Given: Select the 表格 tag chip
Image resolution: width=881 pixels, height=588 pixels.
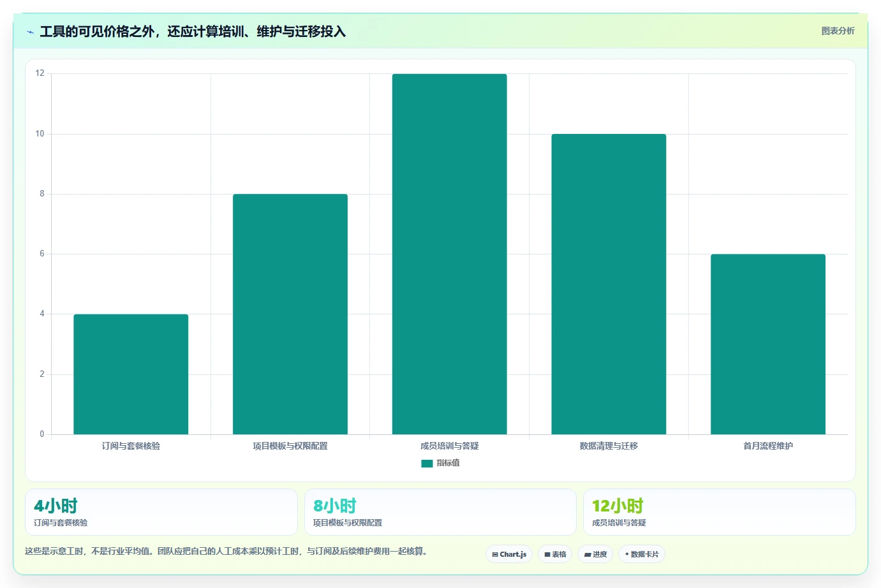Looking at the screenshot, I should pos(555,554).
